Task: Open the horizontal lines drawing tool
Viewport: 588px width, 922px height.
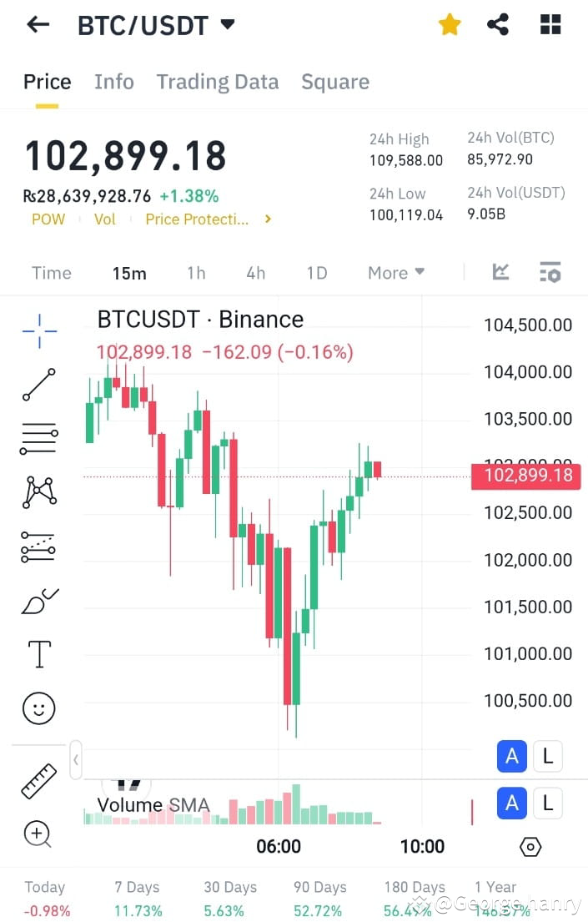Action: coord(38,440)
